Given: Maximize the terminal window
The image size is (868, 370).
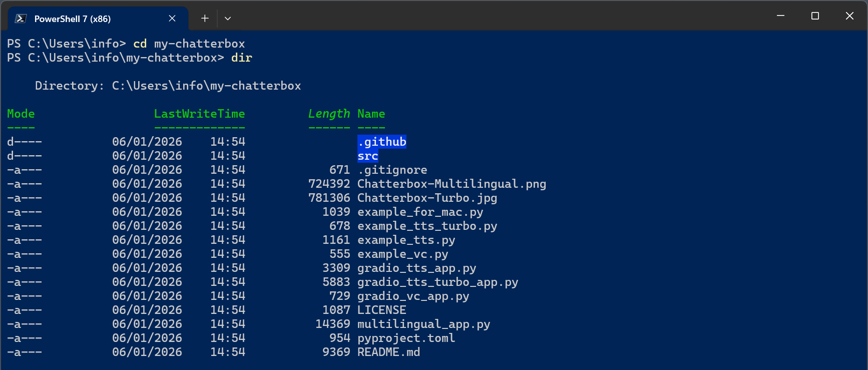Looking at the screenshot, I should point(815,16).
